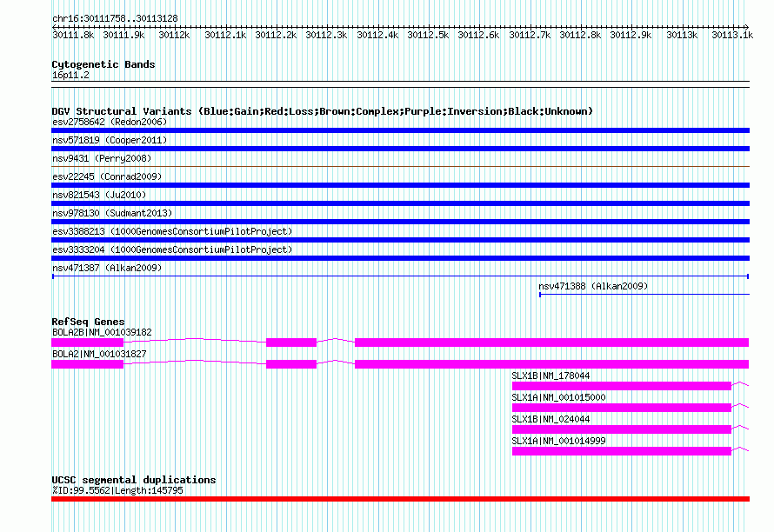Click the BOLA2|NM_001031827 label
774x532 pixels.
tap(99, 354)
